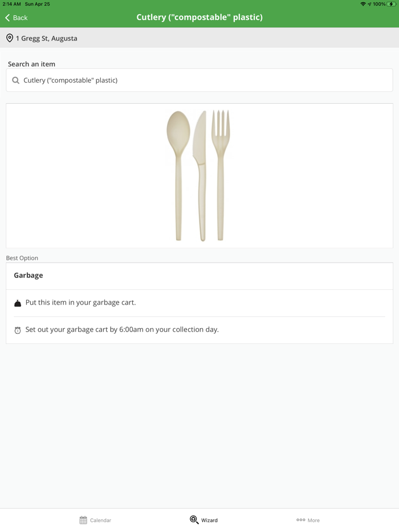Click the Cutlery page title in header
This screenshot has height=532, width=399.
pos(199,17)
